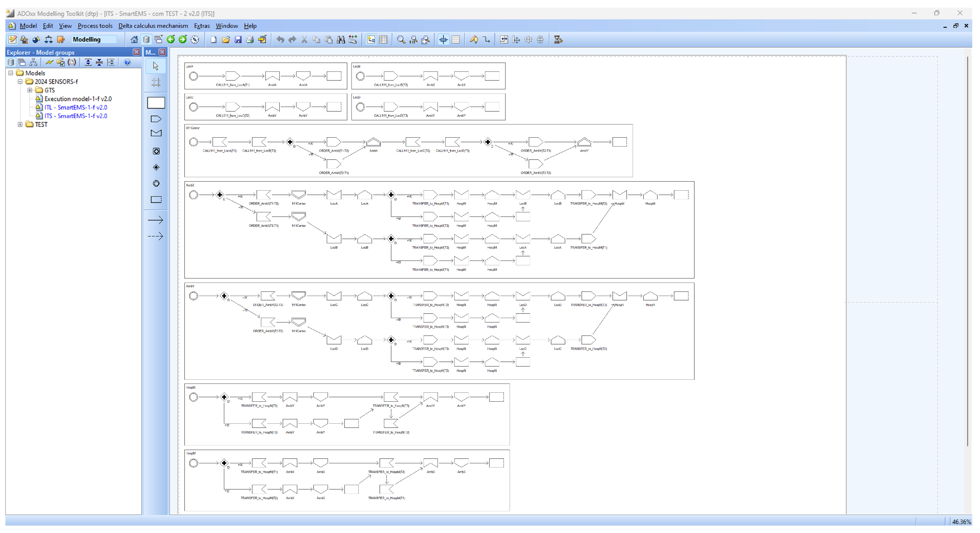Select the diamond gateway modelling element
The height and width of the screenshot is (533, 980).
coord(156,167)
